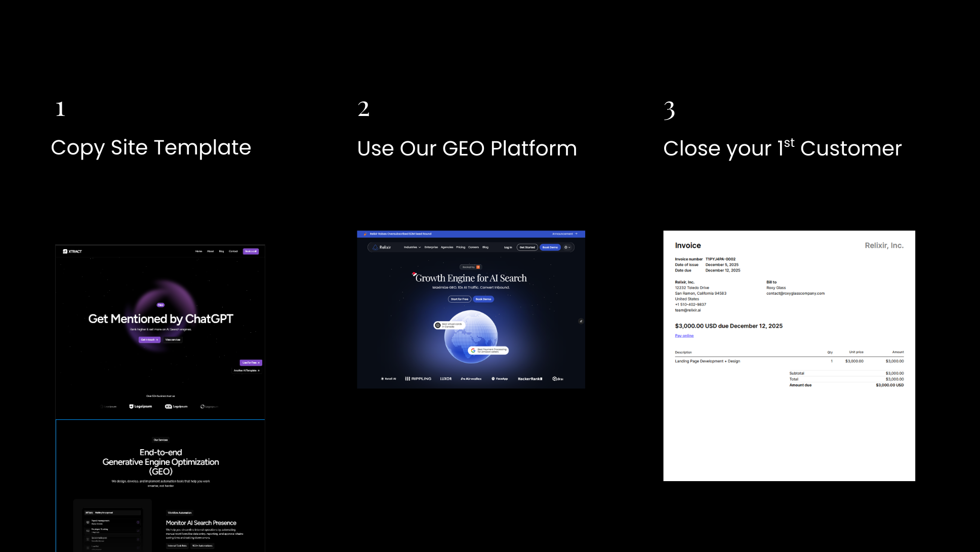Select the All Tasks tab in the task widget
Screen dimensions: 980x552
pyautogui.click(x=89, y=512)
